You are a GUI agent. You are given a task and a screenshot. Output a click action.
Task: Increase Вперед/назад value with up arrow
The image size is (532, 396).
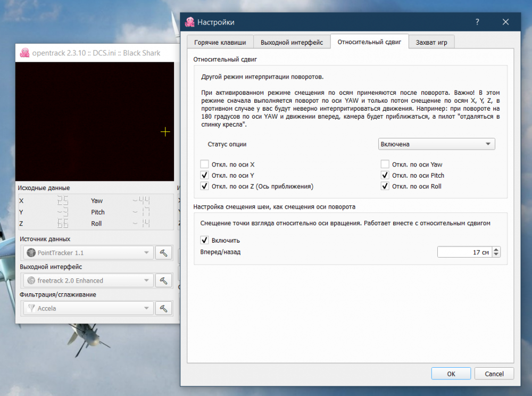[x=496, y=250]
